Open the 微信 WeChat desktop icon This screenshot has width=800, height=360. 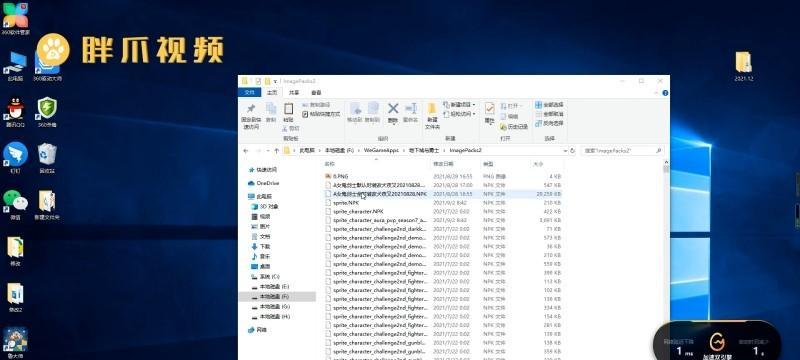[x=15, y=204]
